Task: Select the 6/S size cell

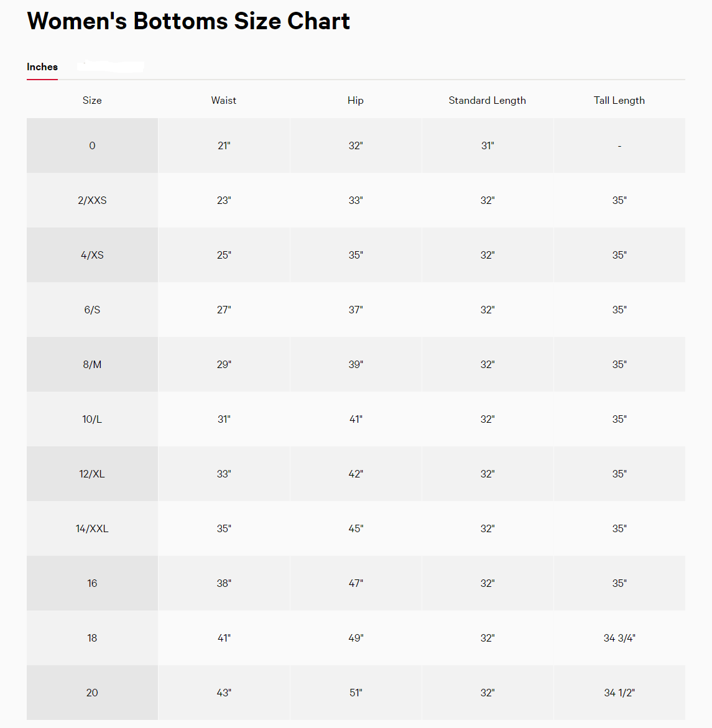Action: coord(92,310)
